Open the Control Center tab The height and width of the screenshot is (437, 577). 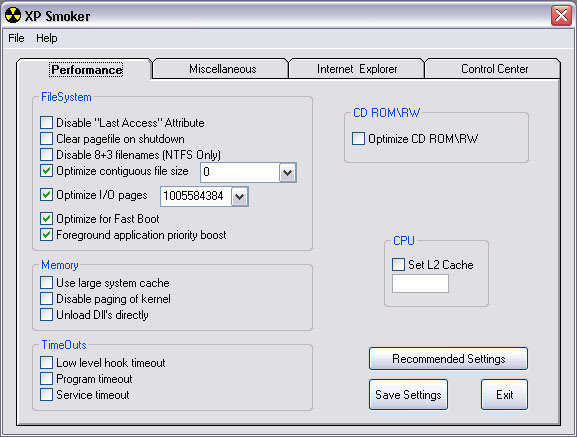click(494, 69)
